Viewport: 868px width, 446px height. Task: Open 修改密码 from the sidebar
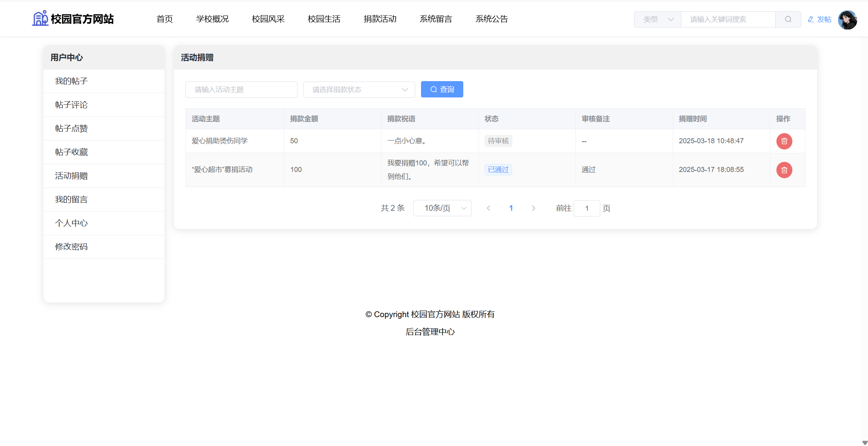tap(71, 247)
